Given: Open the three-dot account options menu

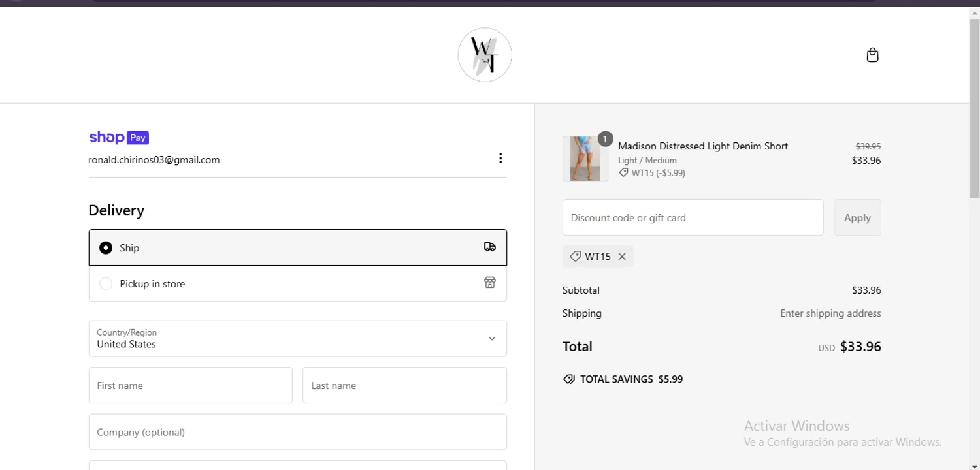Looking at the screenshot, I should tap(500, 158).
